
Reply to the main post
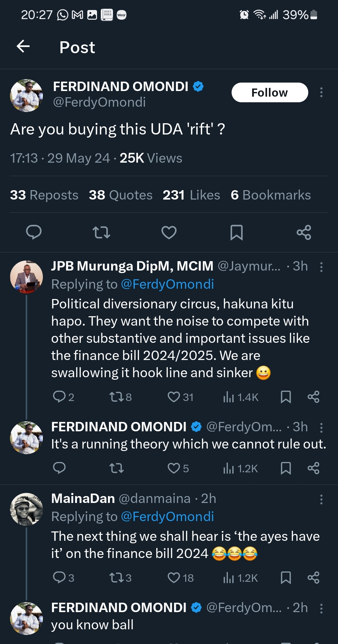pos(33,232)
